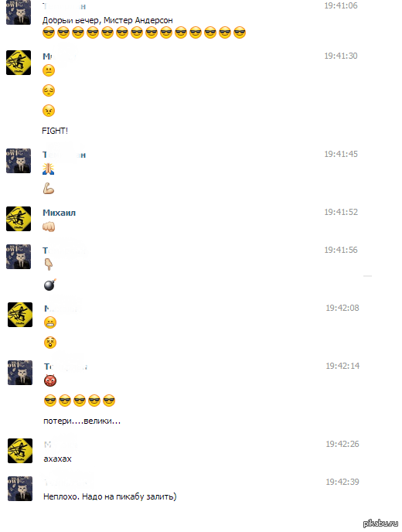Image resolution: width=402 pixels, height=532 pixels.
Task: Select the потери....велики... message text
Action: 82,421
